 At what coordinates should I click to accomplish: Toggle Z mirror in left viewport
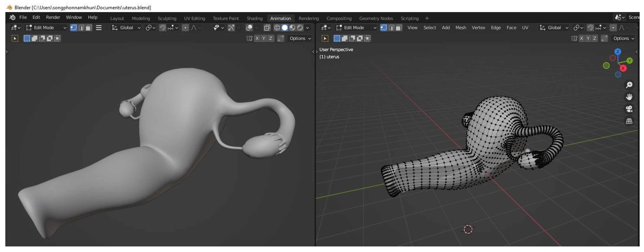click(270, 38)
